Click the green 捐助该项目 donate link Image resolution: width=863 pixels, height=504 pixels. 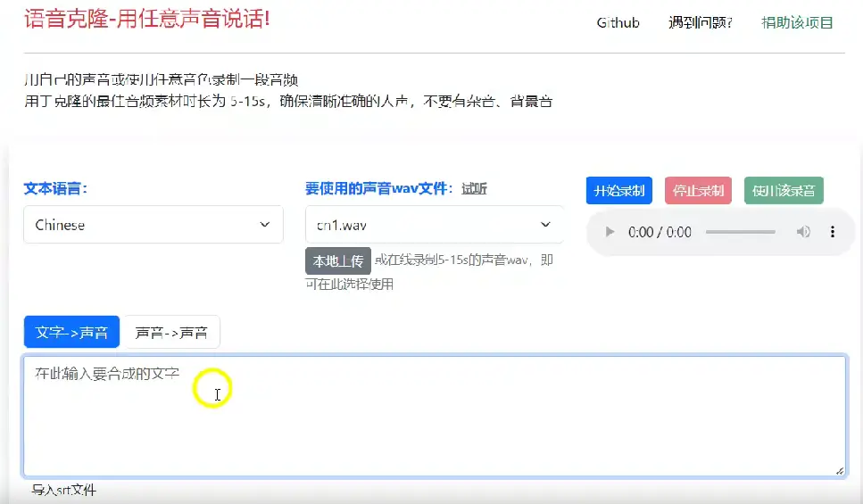[797, 23]
